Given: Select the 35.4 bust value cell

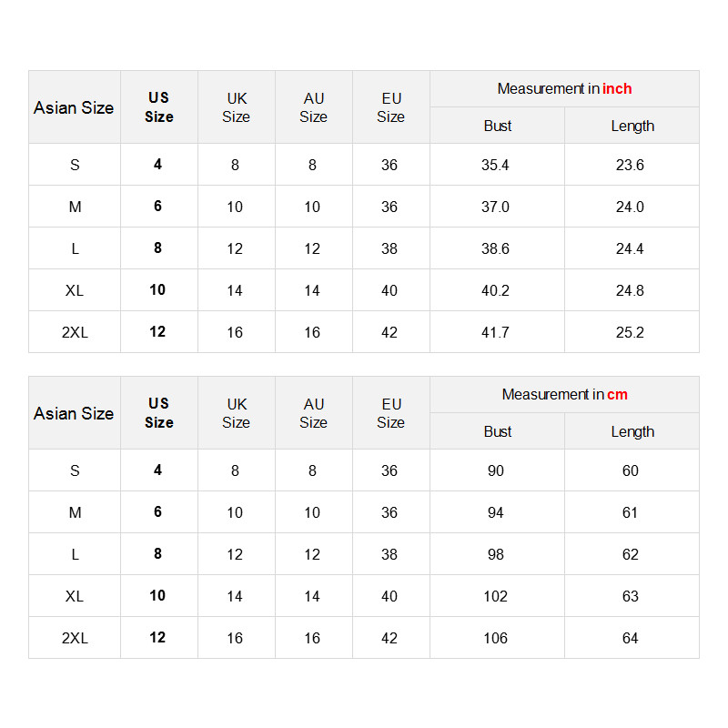Looking at the screenshot, I should tap(495, 165).
